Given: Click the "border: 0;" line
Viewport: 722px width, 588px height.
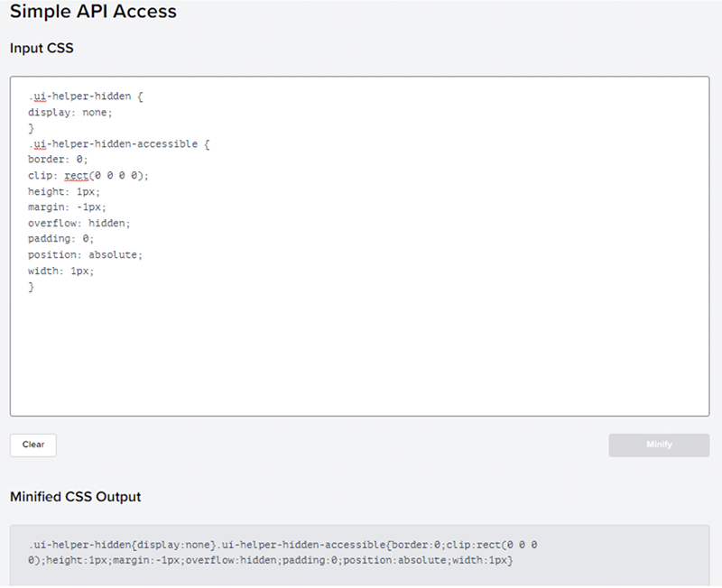Looking at the screenshot, I should [58, 160].
